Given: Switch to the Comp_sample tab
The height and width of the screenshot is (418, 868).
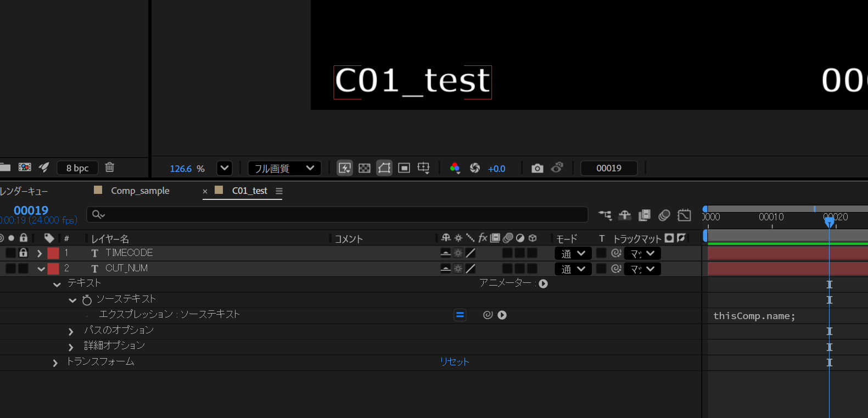Looking at the screenshot, I should tap(140, 191).
